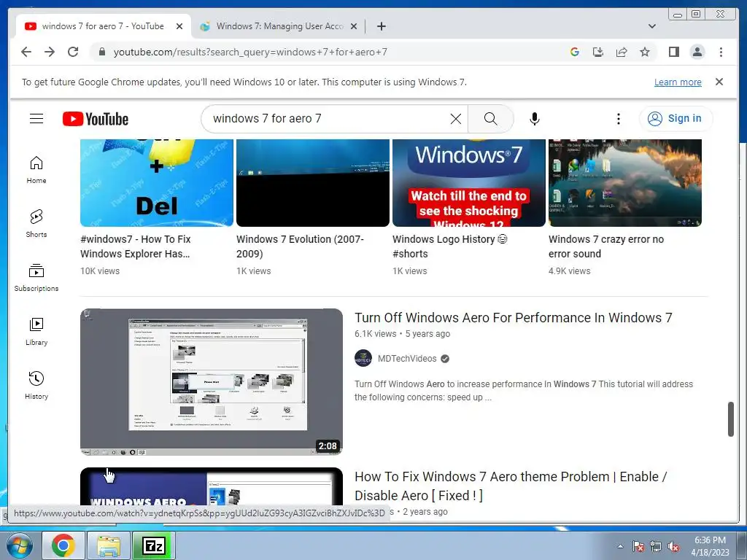Click the install/download icon in the address bar

(x=598, y=52)
